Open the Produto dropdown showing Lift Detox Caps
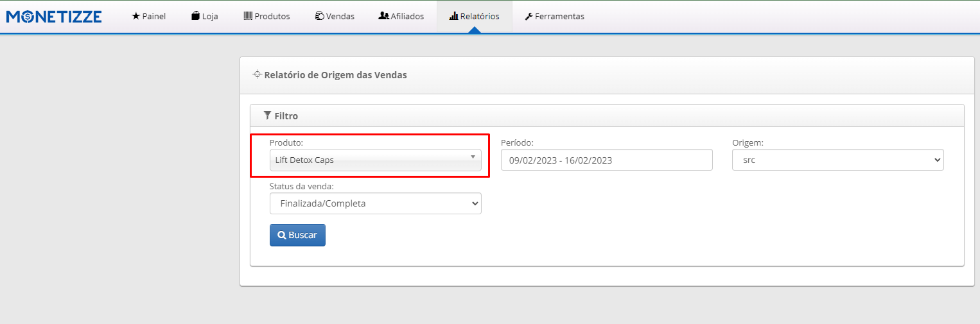 [376, 160]
